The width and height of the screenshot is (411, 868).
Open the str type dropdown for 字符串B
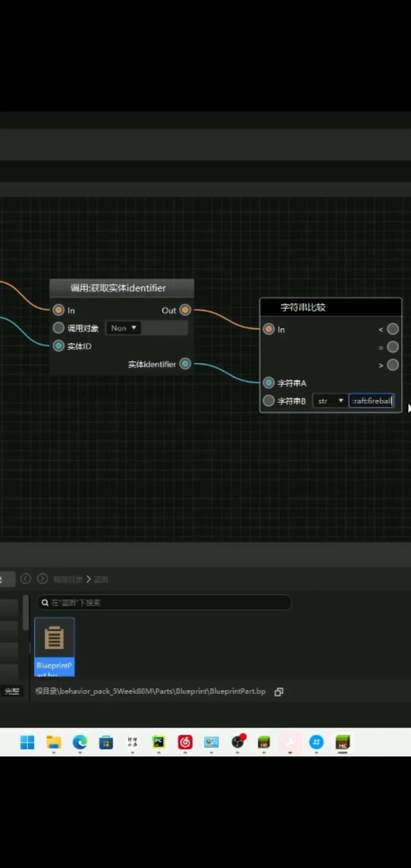pyautogui.click(x=330, y=400)
